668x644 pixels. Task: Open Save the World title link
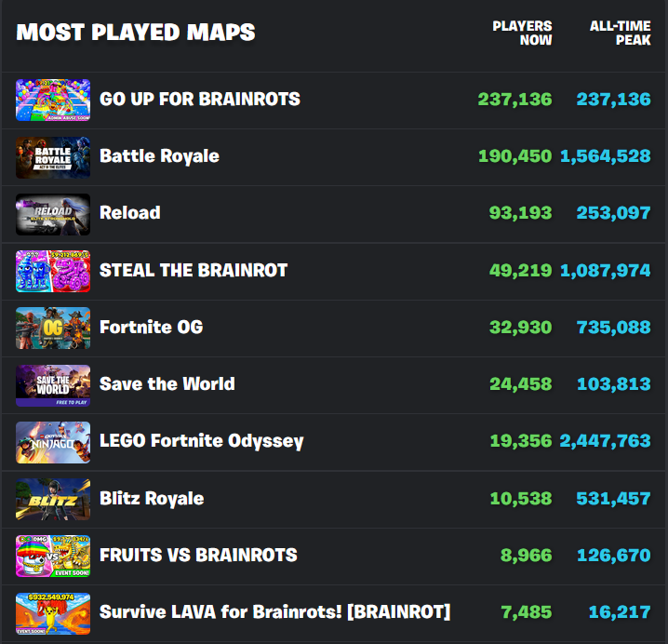(x=167, y=384)
